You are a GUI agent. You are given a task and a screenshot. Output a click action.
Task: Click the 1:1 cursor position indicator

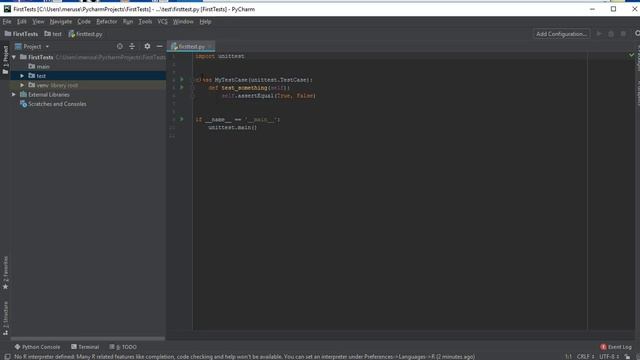(x=568, y=357)
